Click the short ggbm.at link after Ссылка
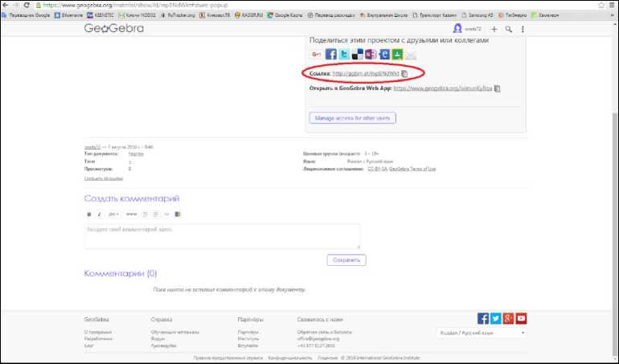The image size is (619, 364). 366,73
